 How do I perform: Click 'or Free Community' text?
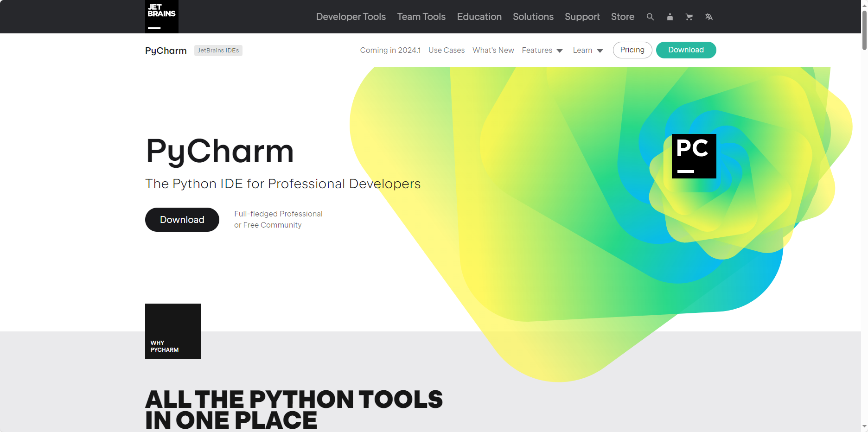pyautogui.click(x=268, y=225)
